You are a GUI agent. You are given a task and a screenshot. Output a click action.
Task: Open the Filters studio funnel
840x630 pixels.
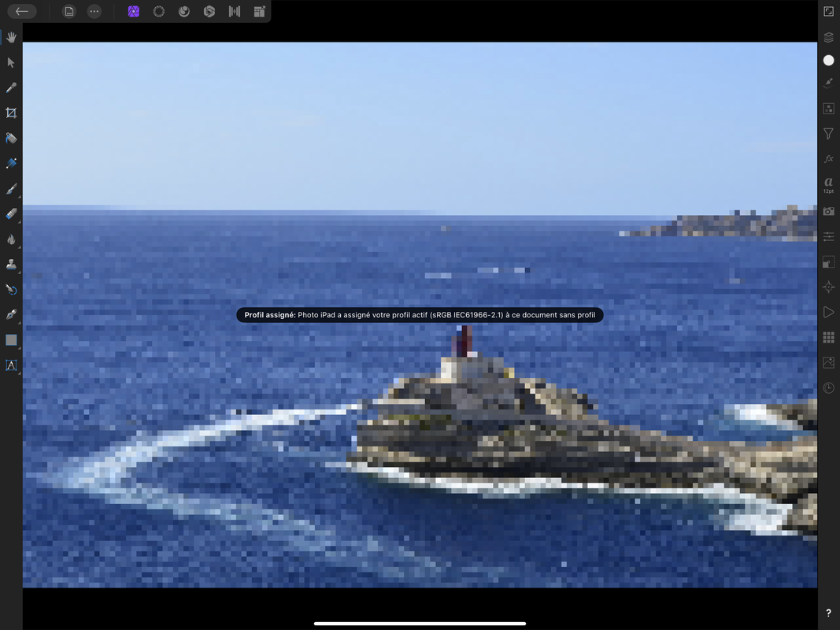828,134
